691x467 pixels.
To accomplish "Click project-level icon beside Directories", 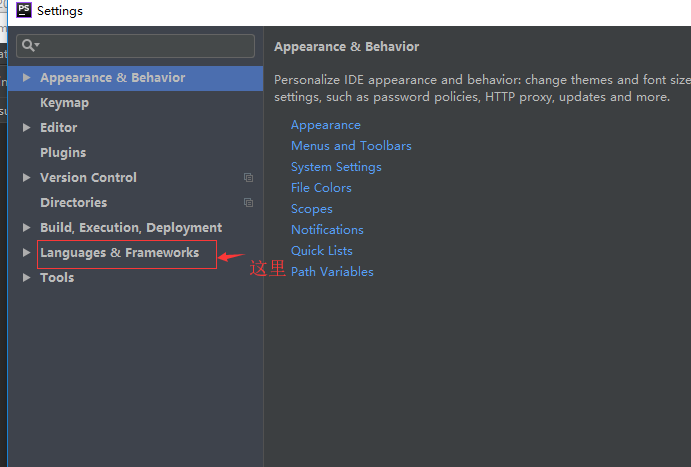I will click(249, 203).
